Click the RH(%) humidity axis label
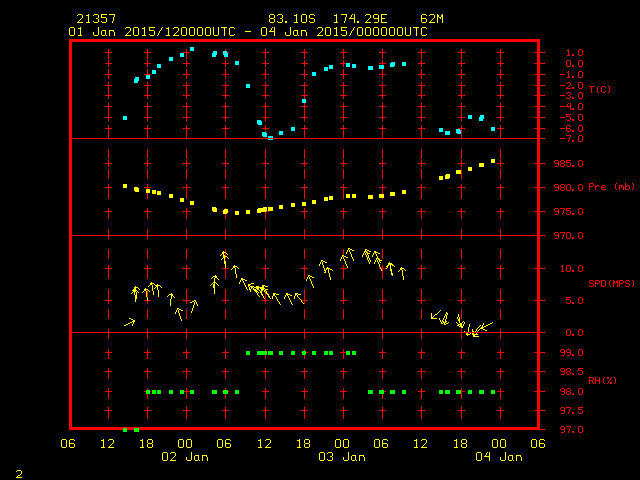The width and height of the screenshot is (640, 480). point(602,380)
